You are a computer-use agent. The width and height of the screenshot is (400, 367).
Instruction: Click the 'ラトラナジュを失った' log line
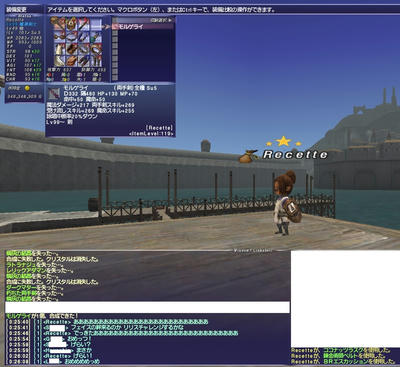(x=35, y=265)
